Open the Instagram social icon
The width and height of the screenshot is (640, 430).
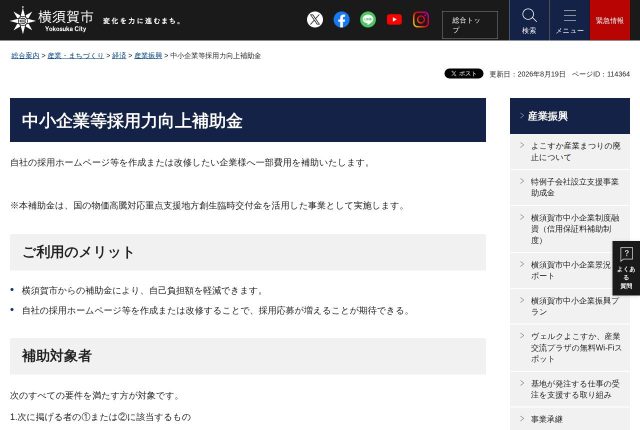[421, 20]
